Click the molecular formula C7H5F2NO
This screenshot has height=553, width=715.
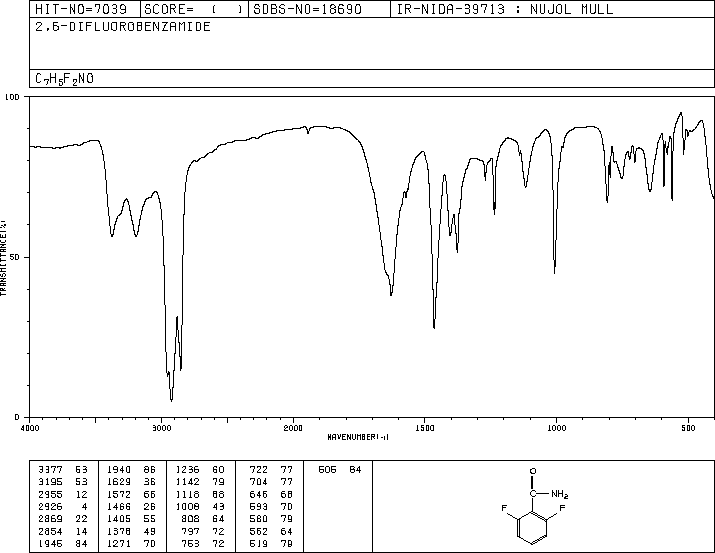click(64, 79)
